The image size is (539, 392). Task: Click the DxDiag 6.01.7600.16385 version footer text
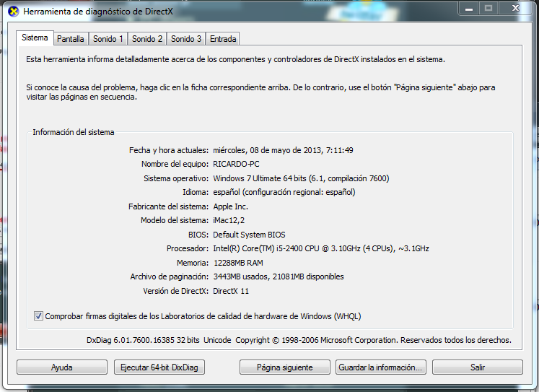point(299,340)
